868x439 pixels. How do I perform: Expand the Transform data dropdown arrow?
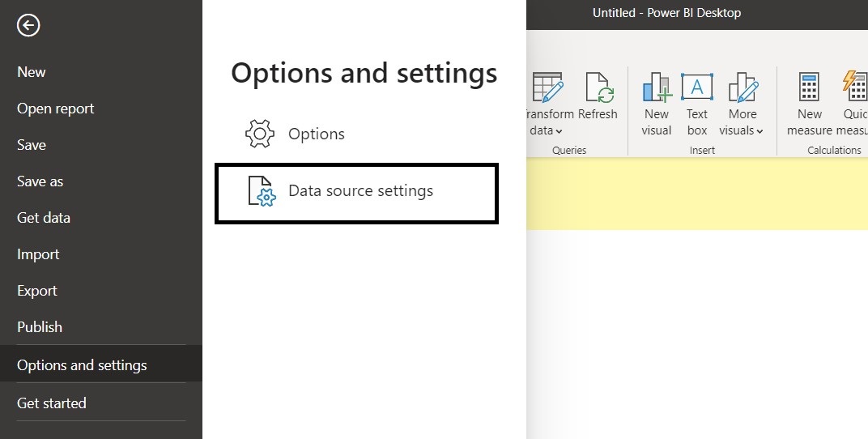559,131
